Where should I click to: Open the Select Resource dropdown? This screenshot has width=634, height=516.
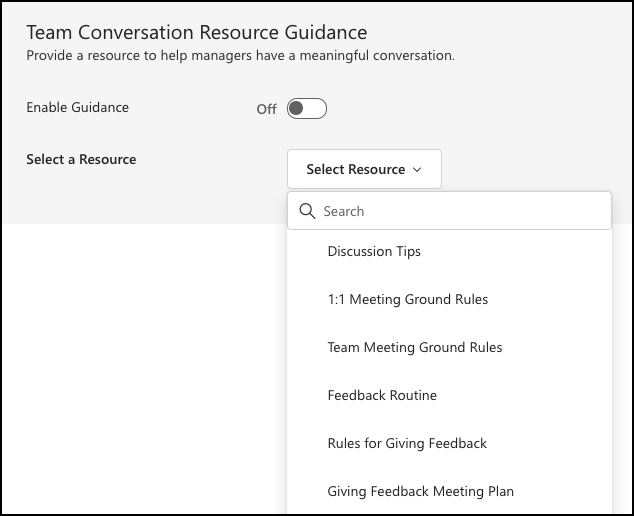pyautogui.click(x=364, y=170)
